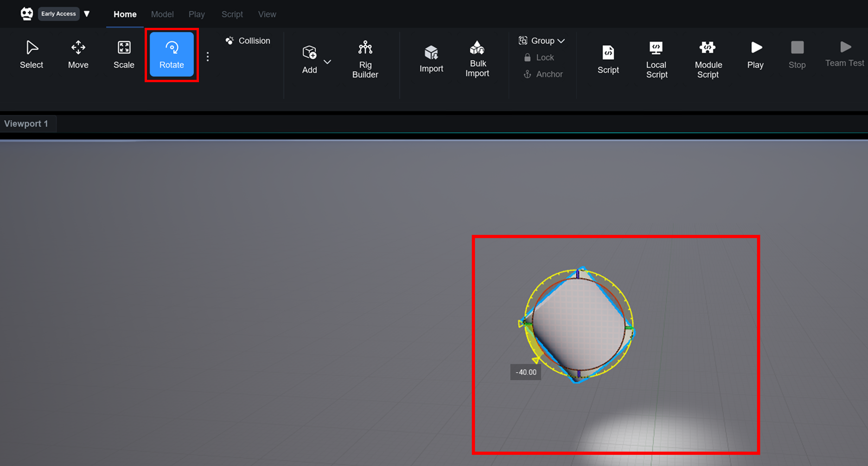Image resolution: width=868 pixels, height=466 pixels.
Task: Create a Module Script
Action: pyautogui.click(x=708, y=59)
